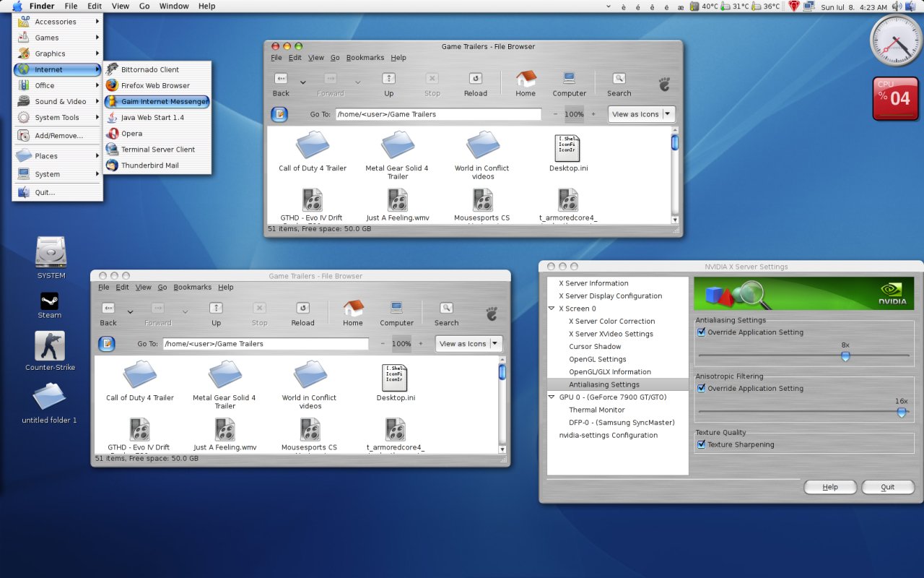Open Go menu in bottom File Browser
The width and height of the screenshot is (924, 578).
pyautogui.click(x=162, y=288)
